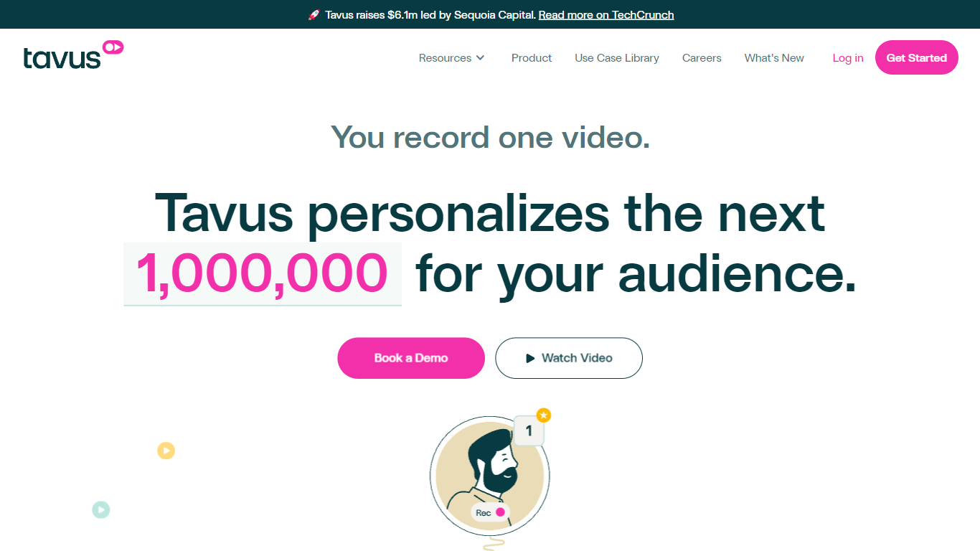
Task: Click the chevron arrow beside Resources
Action: [480, 58]
